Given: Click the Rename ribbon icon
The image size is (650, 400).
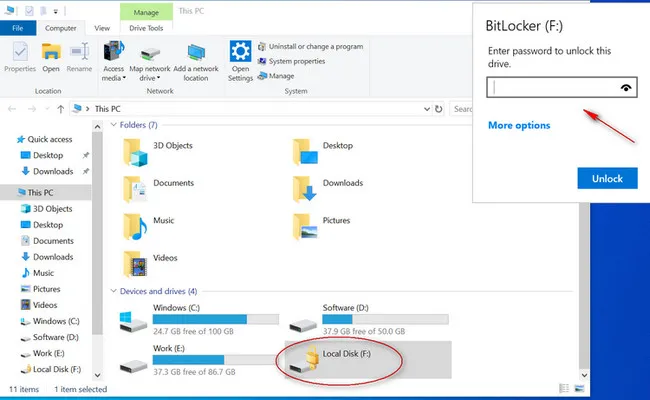Looking at the screenshot, I should click(x=79, y=52).
